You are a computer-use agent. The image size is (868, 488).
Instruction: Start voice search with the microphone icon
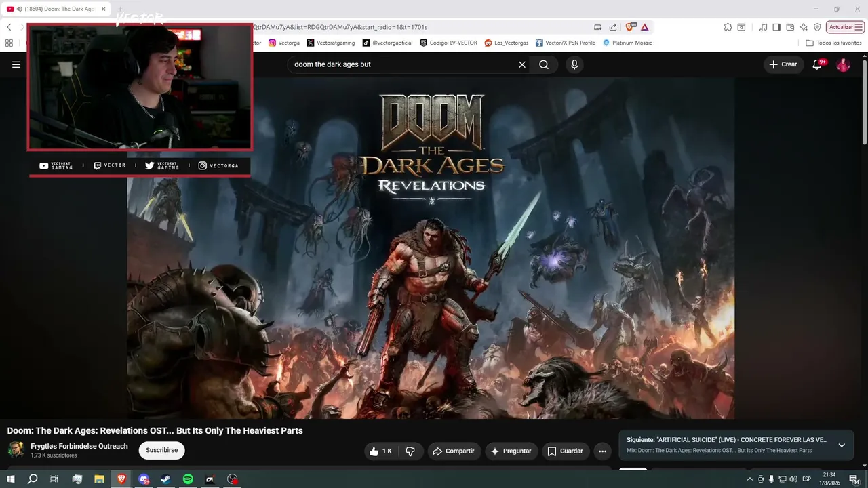tap(574, 64)
